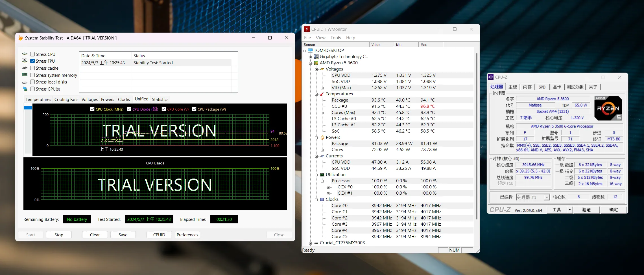The image size is (644, 275).
Task: Open the 处理器 #1 selection dropdown in CPU-Z
Action: [x=547, y=197]
